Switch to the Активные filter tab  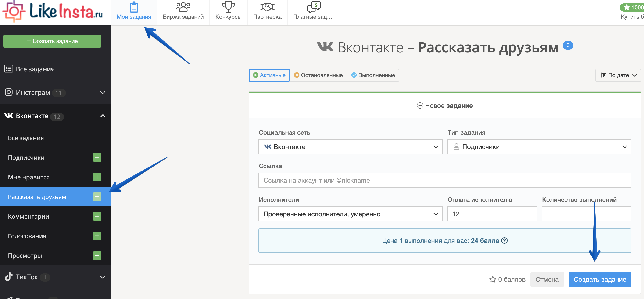click(269, 75)
